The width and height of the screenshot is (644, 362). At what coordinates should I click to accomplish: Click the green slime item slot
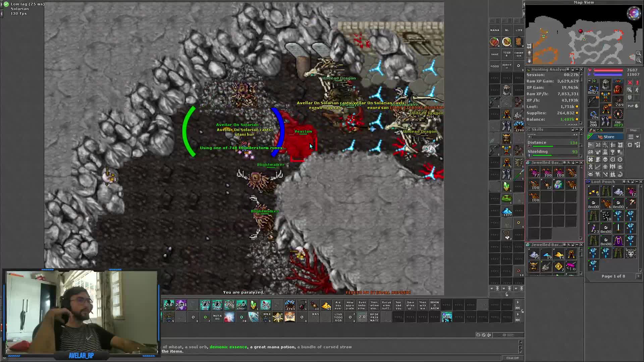[x=506, y=199]
